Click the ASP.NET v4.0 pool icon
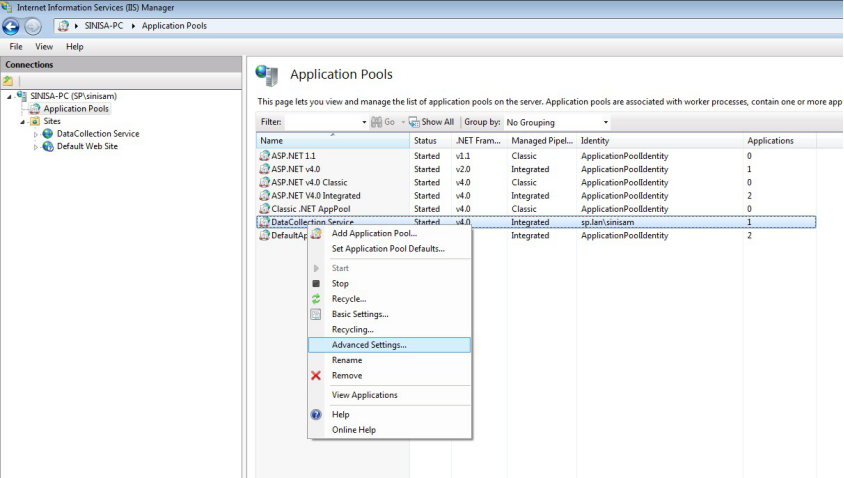The height and width of the screenshot is (478, 844). point(264,169)
